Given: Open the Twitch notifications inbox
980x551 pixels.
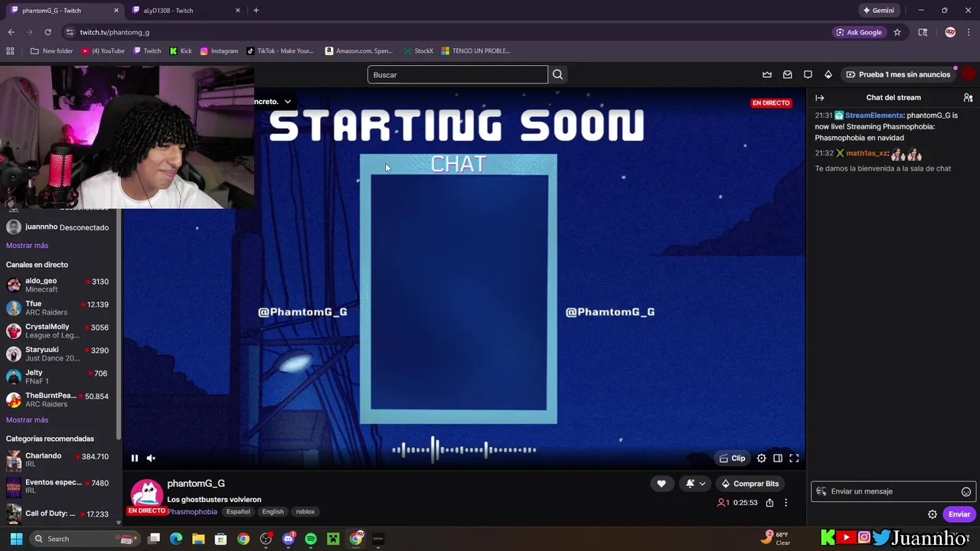Looking at the screenshot, I should point(787,75).
